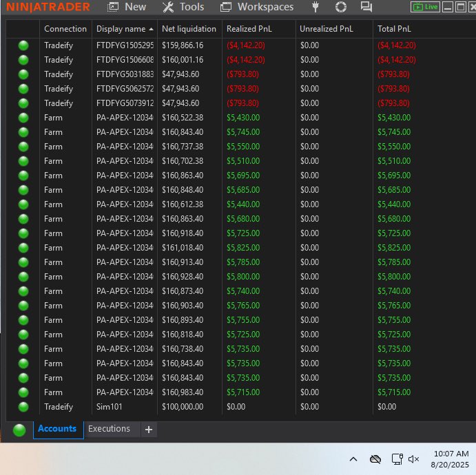Select account FTDFYG1505295
This screenshot has height=475, width=476.
click(x=125, y=45)
